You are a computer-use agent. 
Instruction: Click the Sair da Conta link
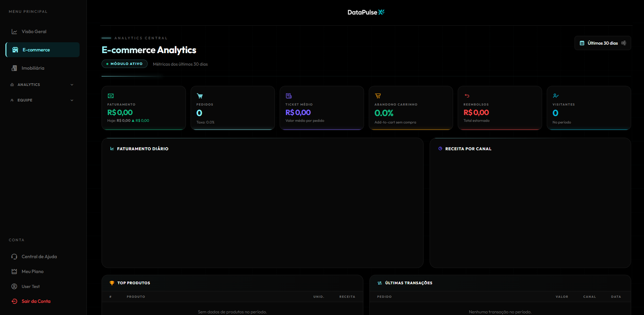(x=42, y=301)
